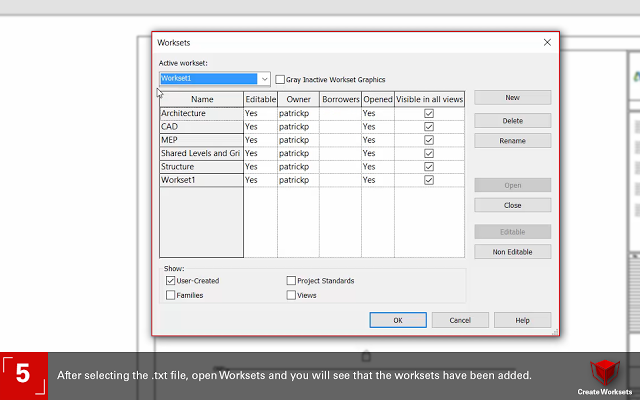640x400 pixels.
Task: Click Owner cell patrickp for CAD
Action: 299,127
